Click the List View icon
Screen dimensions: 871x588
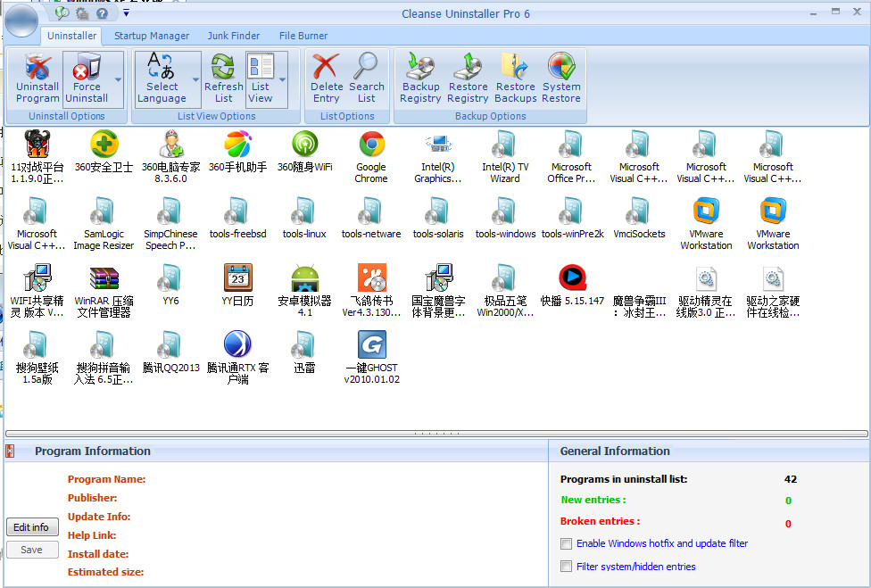point(260,66)
